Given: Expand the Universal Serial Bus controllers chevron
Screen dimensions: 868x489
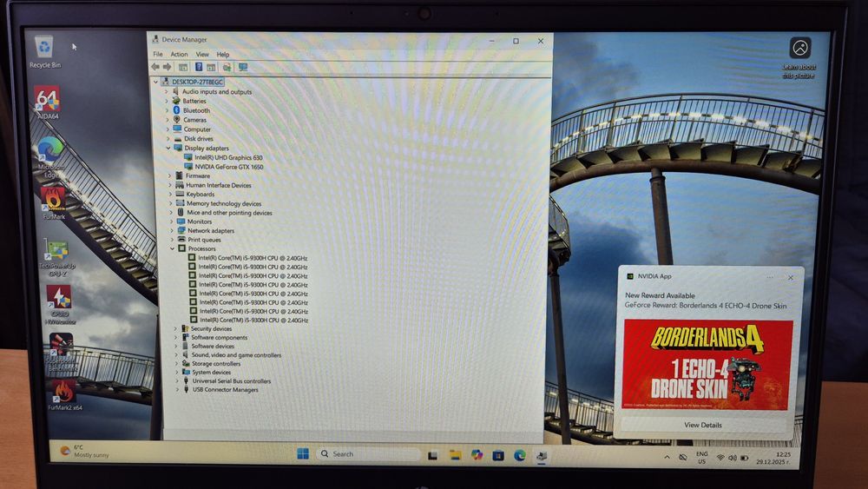Looking at the screenshot, I should click(x=177, y=381).
